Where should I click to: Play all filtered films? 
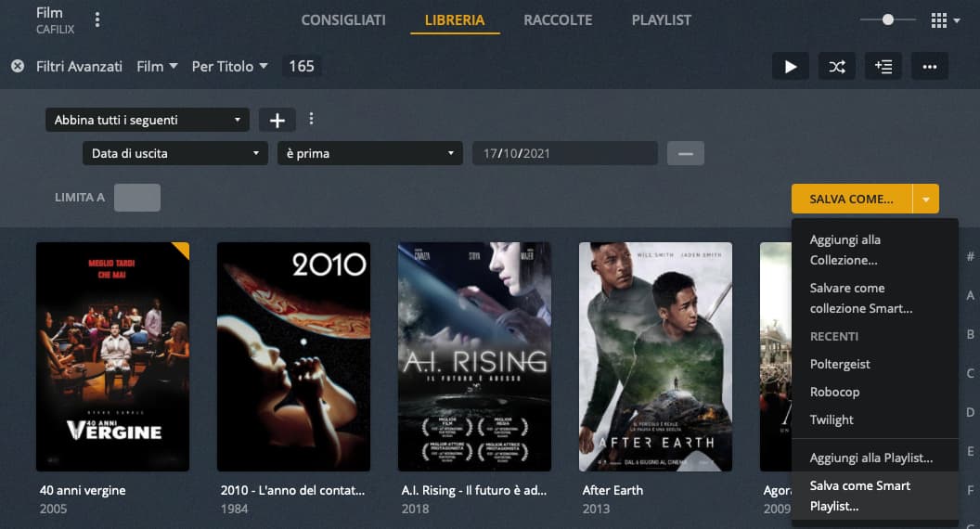coord(791,66)
